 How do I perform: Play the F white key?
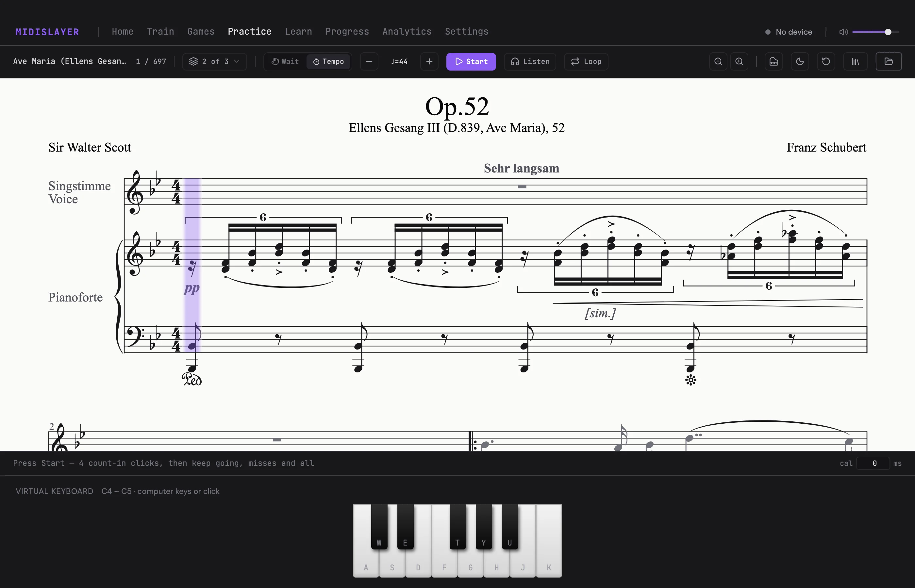(x=444, y=563)
